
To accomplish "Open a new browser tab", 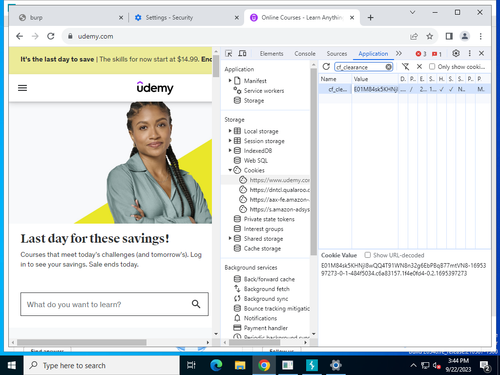I will pos(370,18).
